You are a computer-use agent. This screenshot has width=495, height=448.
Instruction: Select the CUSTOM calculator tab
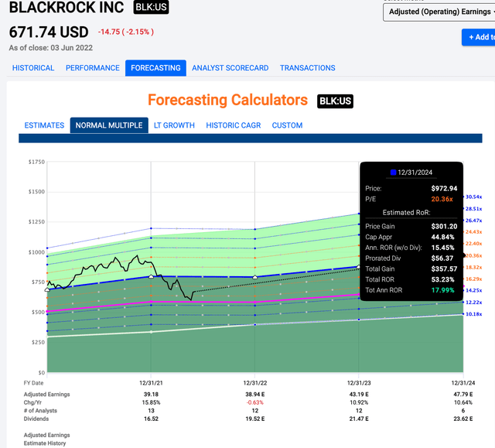tap(287, 125)
